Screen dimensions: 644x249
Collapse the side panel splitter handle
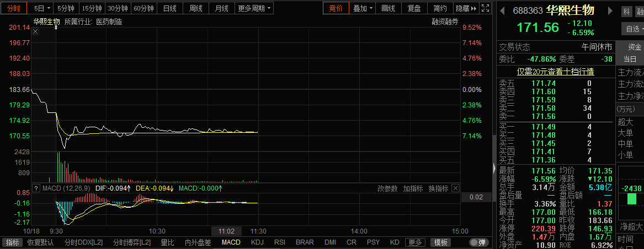[494, 168]
